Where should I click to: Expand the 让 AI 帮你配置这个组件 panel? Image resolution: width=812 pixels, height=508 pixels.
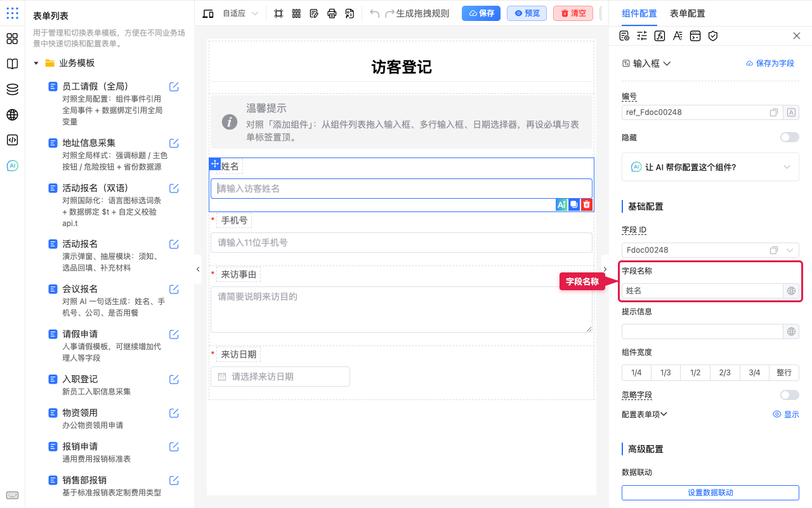tap(710, 167)
